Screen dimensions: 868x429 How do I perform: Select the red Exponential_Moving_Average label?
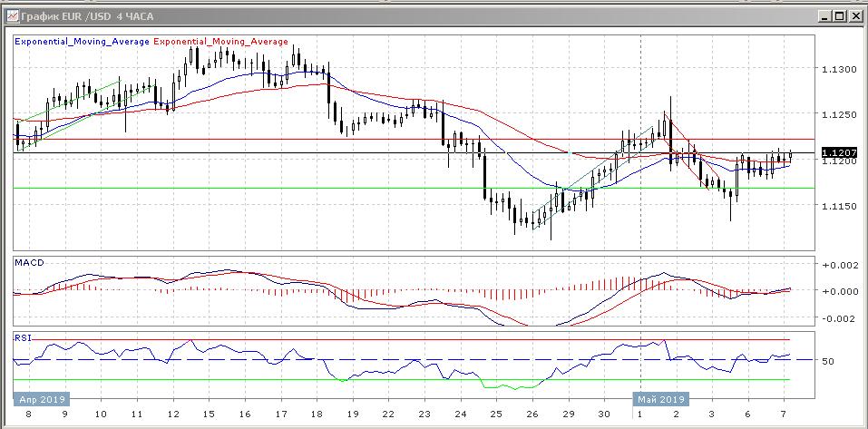(x=221, y=42)
